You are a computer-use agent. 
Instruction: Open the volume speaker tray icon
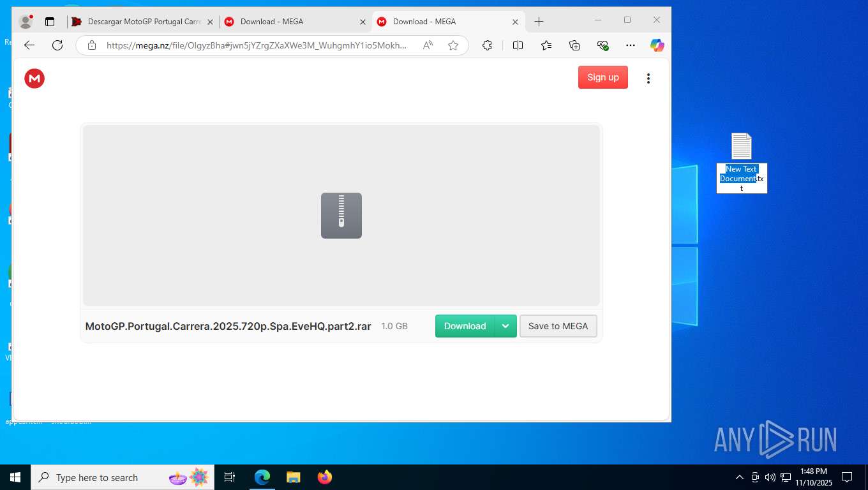click(x=770, y=477)
